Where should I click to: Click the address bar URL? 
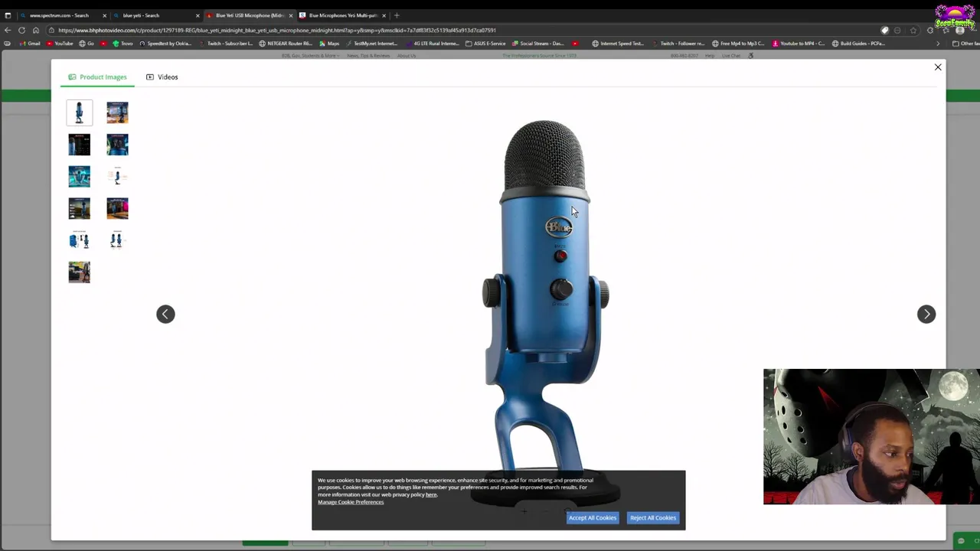pyautogui.click(x=277, y=30)
